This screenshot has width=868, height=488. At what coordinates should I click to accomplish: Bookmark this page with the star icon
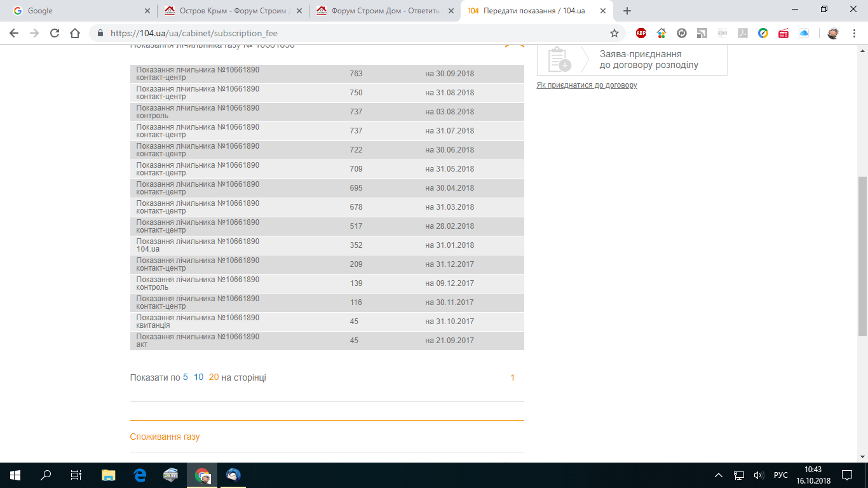tap(614, 33)
